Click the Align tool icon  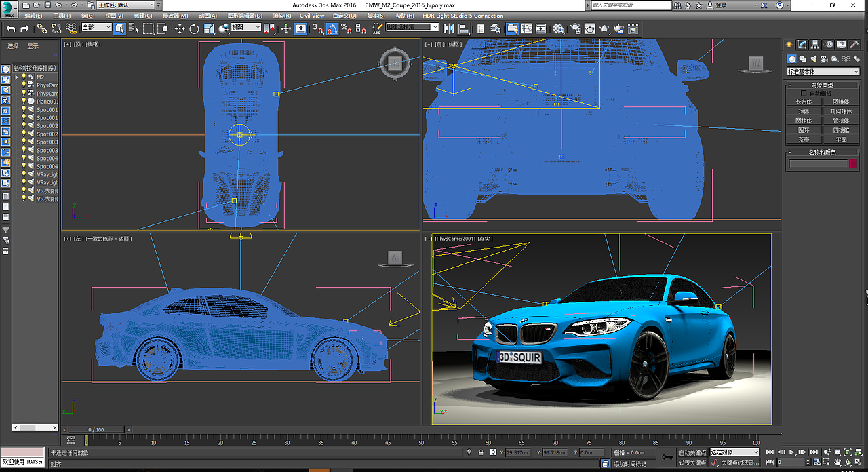click(x=465, y=28)
